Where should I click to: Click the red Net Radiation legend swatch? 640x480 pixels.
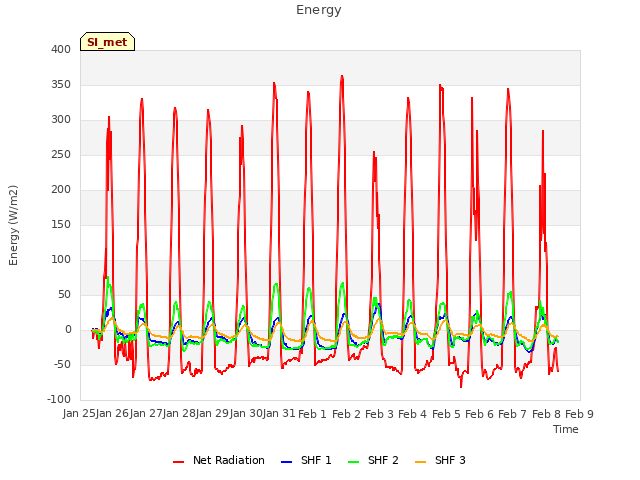[x=178, y=462]
